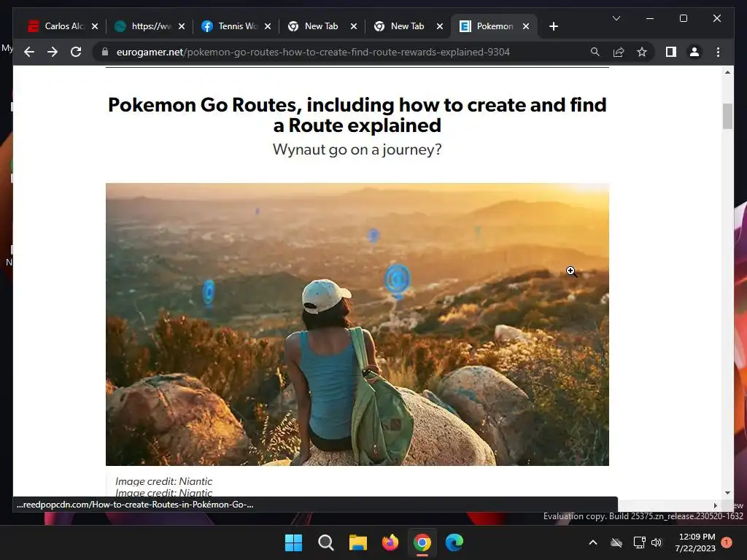Share this page icon in address bar
The width and height of the screenshot is (747, 560).
(x=619, y=52)
